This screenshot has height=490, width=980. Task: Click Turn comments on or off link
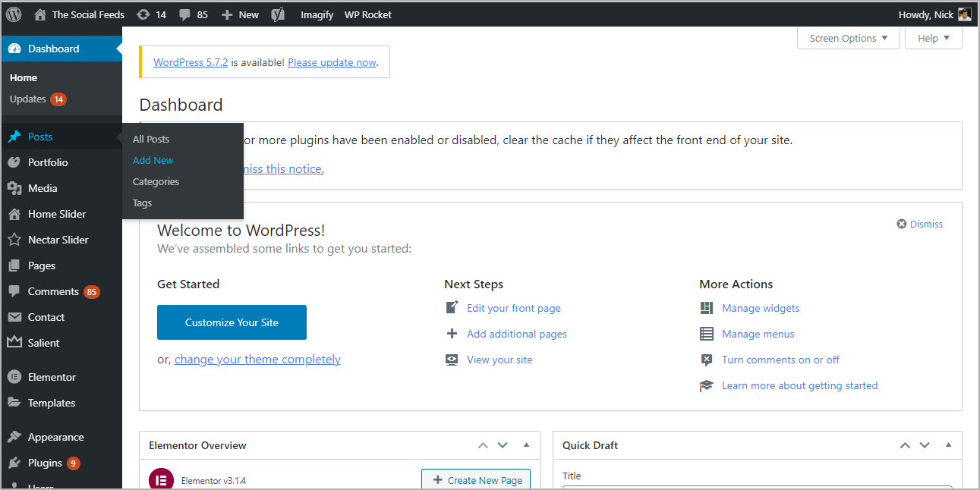click(780, 360)
